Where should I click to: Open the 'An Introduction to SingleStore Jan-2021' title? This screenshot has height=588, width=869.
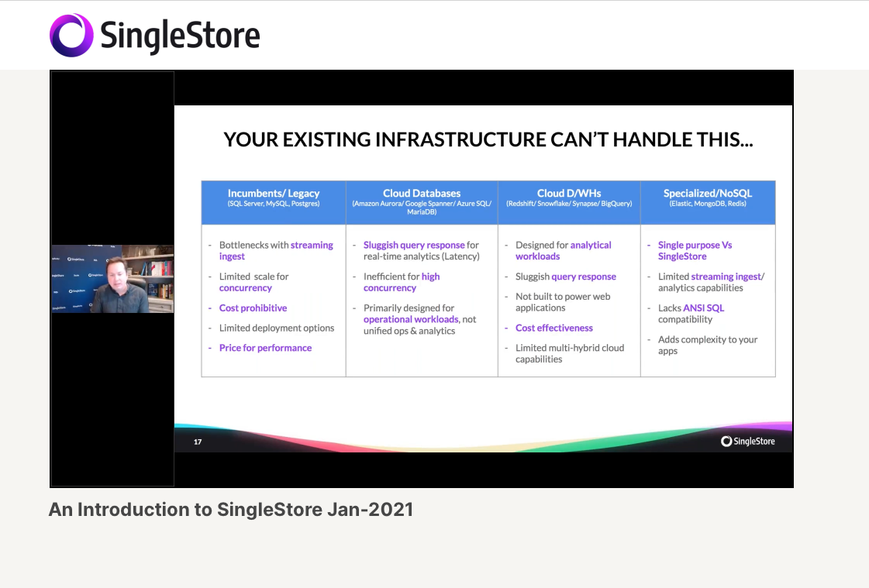pos(231,510)
